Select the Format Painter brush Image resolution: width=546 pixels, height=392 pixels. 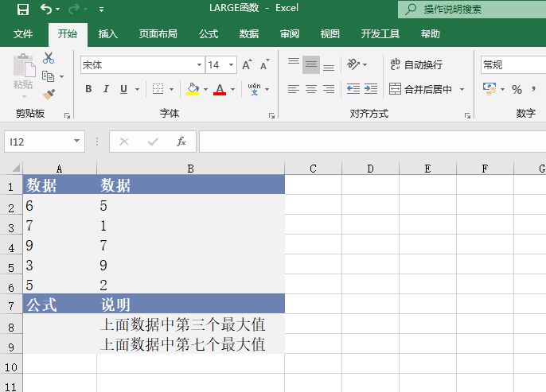[x=49, y=94]
